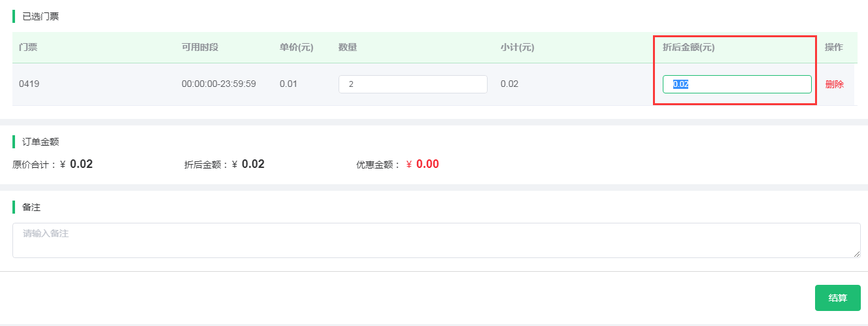
Task: Focus the 数量 quantity input field
Action: pyautogui.click(x=412, y=84)
